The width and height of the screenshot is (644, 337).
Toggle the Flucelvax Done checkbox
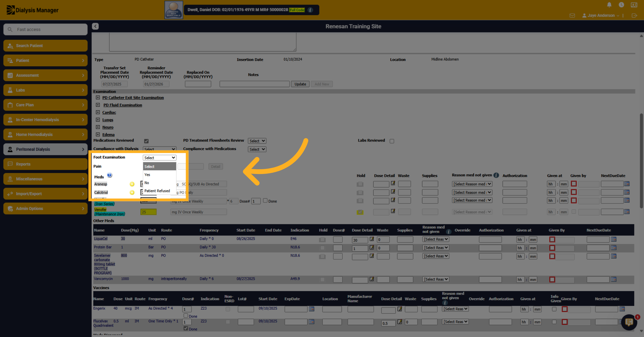click(x=186, y=328)
